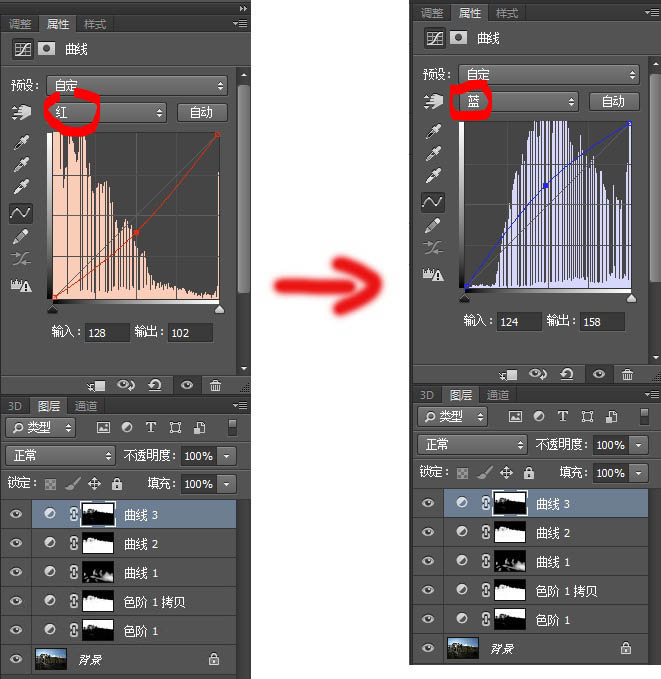Click histogram clipping warning icon in left panel
The height and width of the screenshot is (679, 661).
21,285
